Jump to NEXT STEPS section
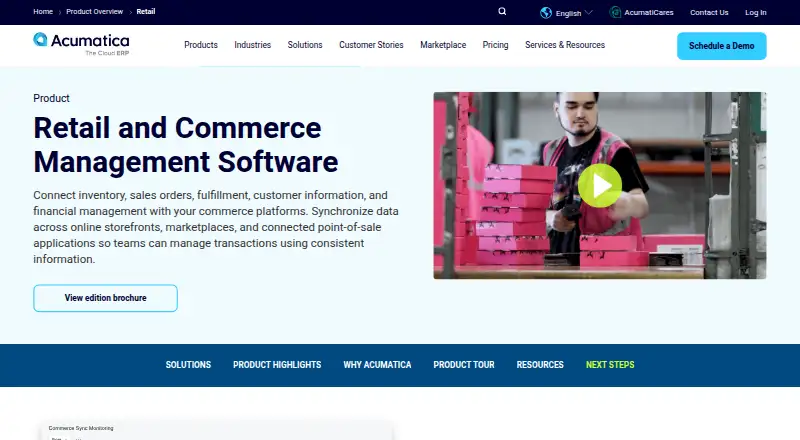The height and width of the screenshot is (440, 800). click(610, 365)
